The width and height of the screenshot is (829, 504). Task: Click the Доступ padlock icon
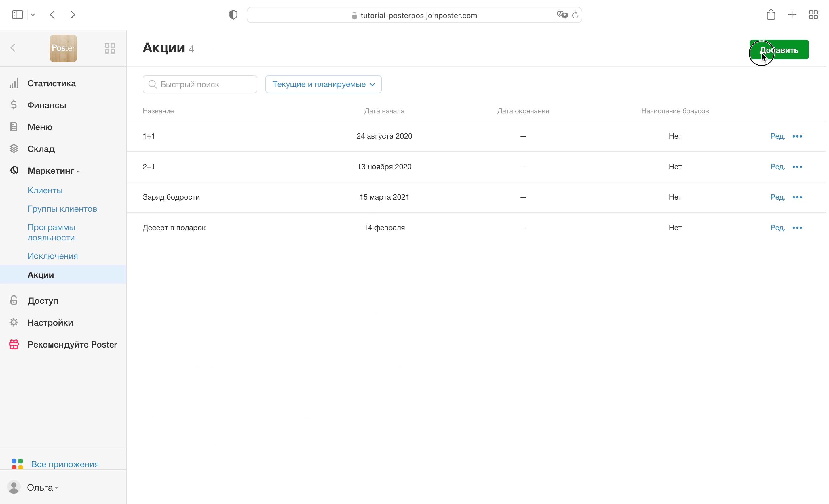pos(14,300)
